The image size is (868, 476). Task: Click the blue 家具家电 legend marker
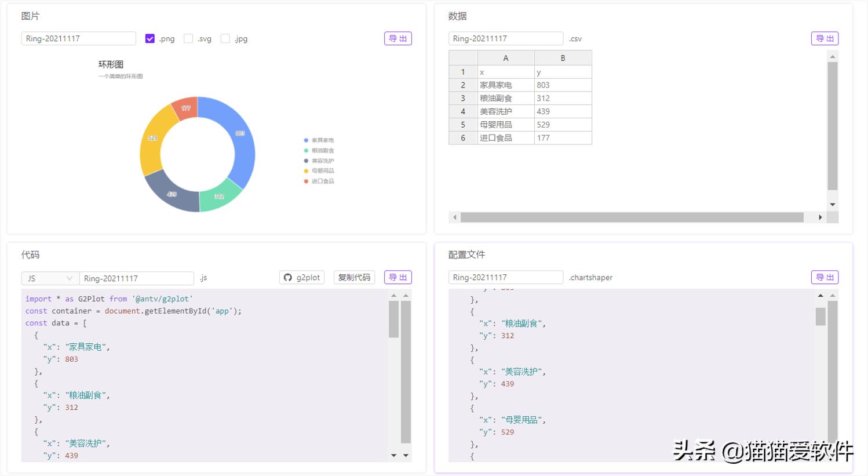pos(306,140)
